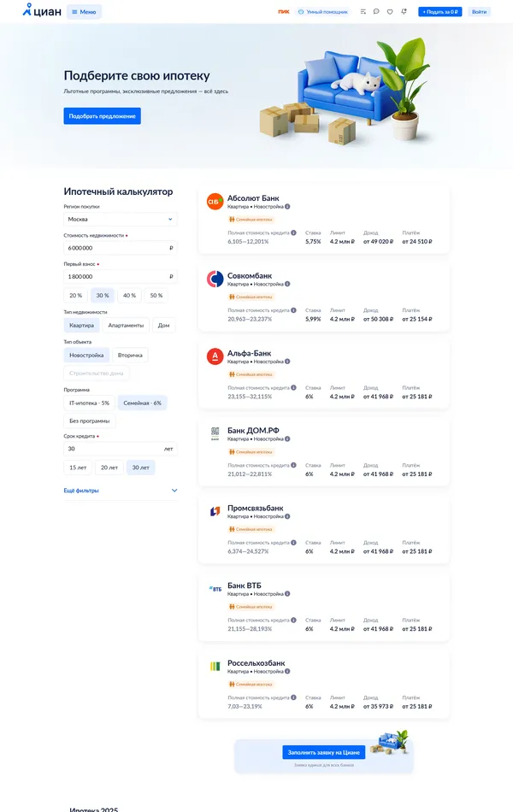This screenshot has height=812, width=513.
Task: Open the comparison list icon
Action: point(363,12)
